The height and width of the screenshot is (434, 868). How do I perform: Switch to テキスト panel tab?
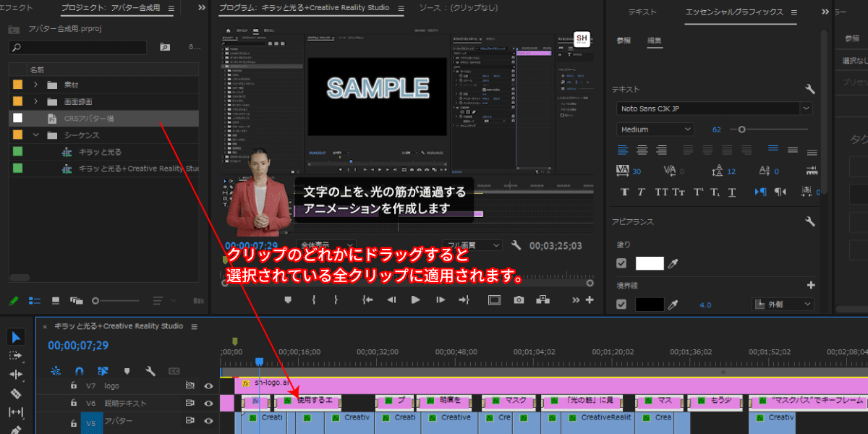coord(642,12)
